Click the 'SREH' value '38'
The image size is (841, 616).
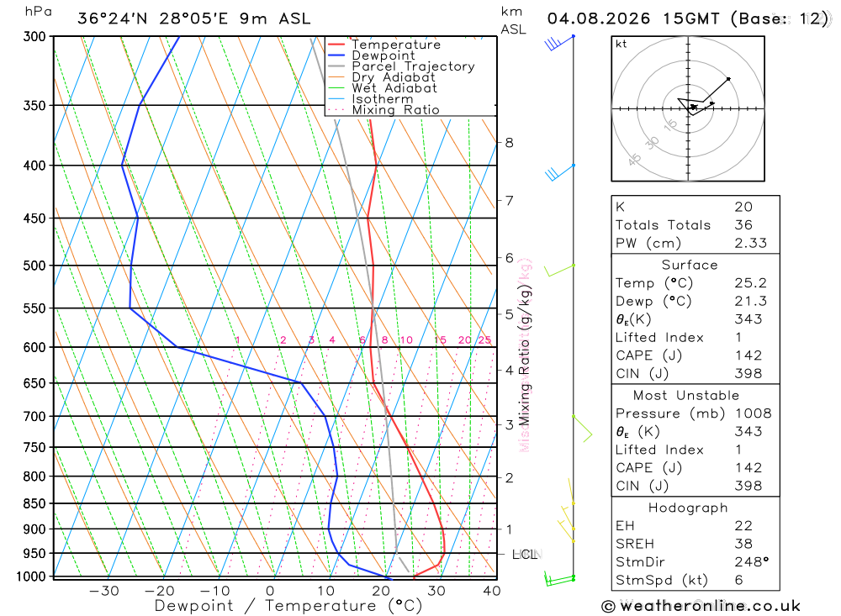744,545
